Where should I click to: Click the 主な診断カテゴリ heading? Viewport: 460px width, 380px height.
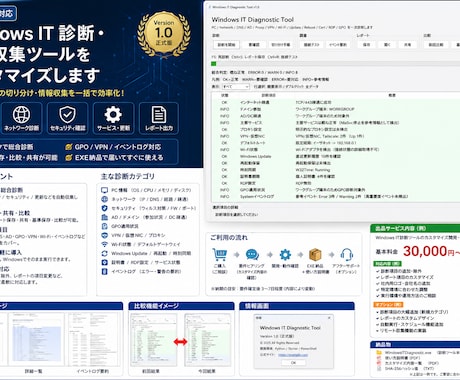tap(128, 176)
